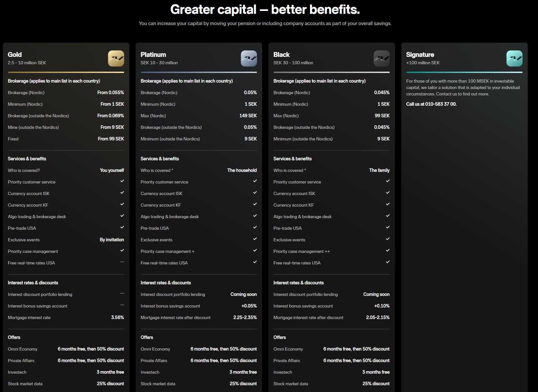Click Black Currency account ISK checkmark
The image size is (538, 392).
388,193
